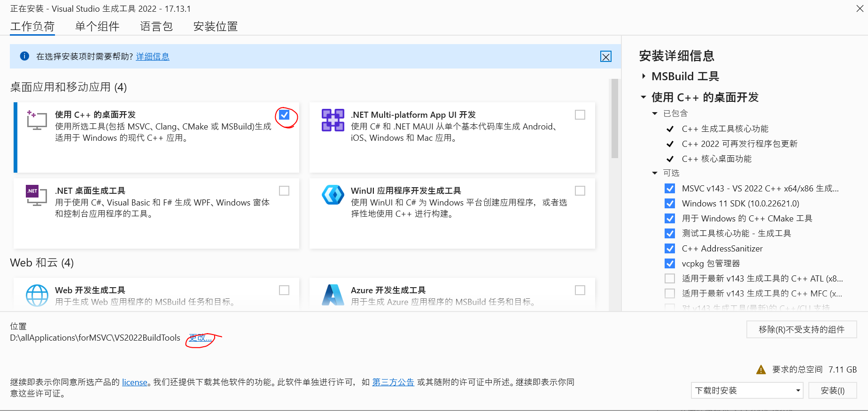Open the 第三方公告 link
This screenshot has height=411, width=868.
[393, 382]
